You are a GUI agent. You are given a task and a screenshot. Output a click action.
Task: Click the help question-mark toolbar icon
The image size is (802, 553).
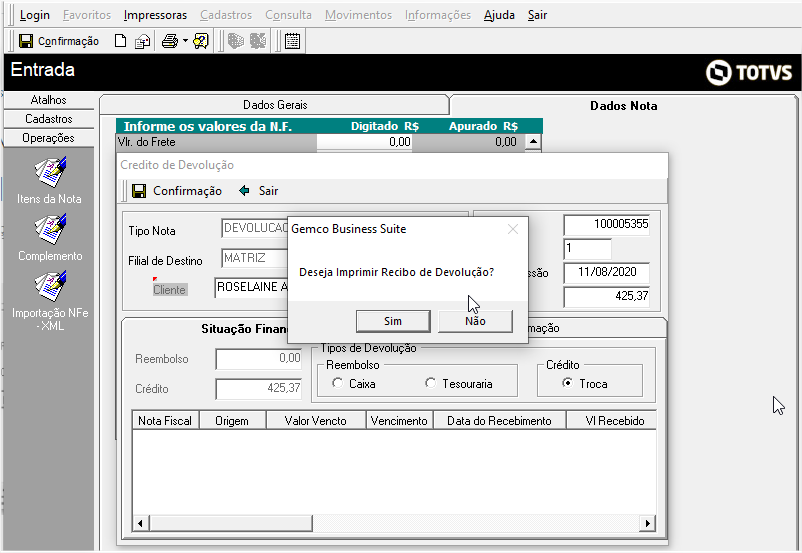[x=200, y=41]
